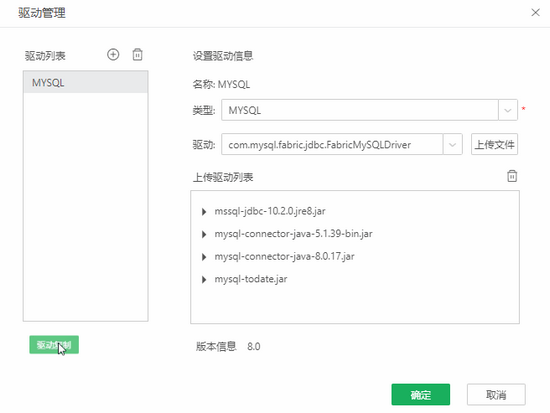Click the green 驱动 button below list
Image resolution: width=550 pixels, height=413 pixels.
click(54, 345)
